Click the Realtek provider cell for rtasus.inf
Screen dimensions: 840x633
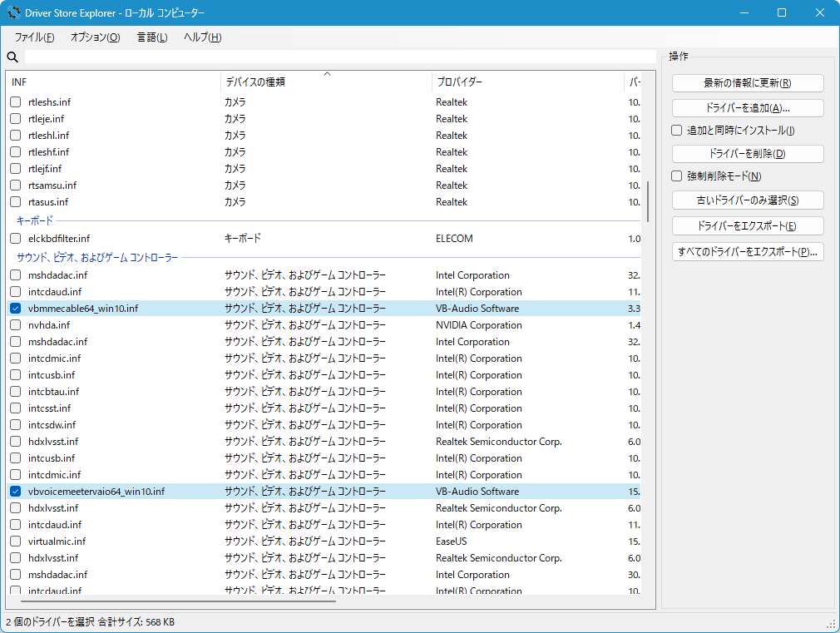click(452, 201)
